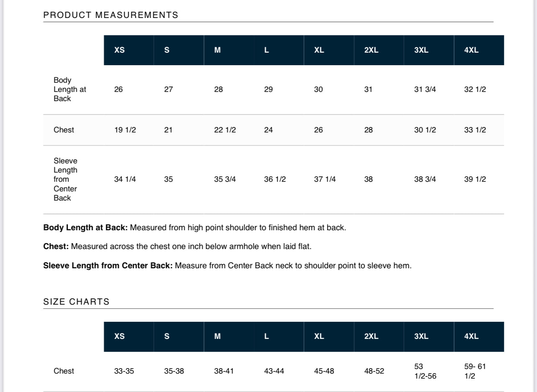
Task: Select the 19 1/2 chest measurement cell
Action: [x=125, y=130]
